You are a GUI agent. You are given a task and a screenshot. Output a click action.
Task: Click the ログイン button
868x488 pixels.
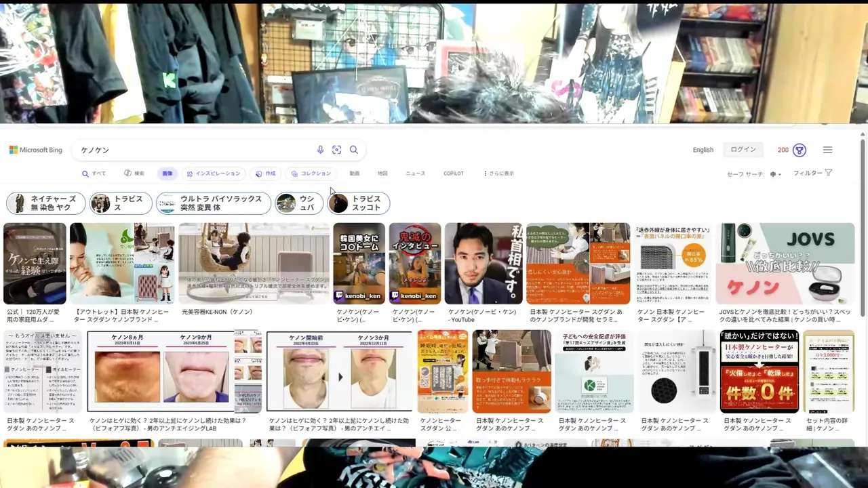tap(743, 150)
